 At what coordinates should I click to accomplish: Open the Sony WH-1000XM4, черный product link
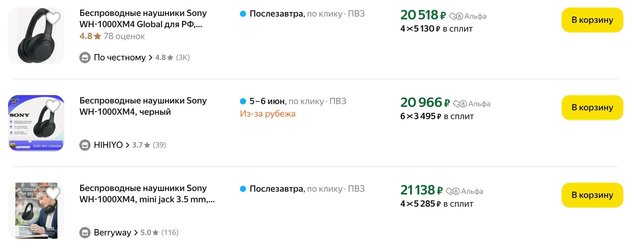click(x=143, y=106)
